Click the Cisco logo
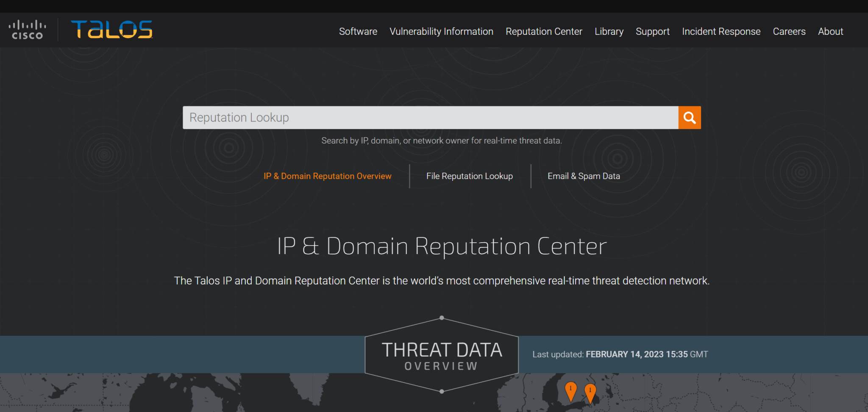 (28, 30)
